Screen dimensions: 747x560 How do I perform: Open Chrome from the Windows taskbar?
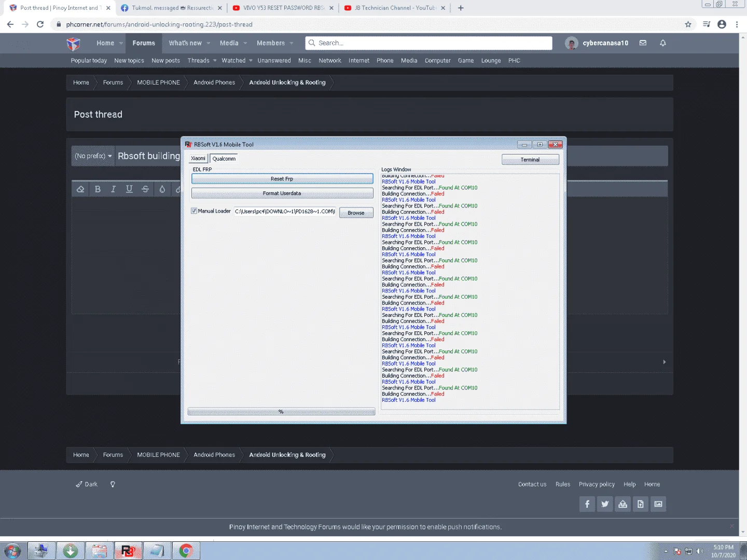[x=186, y=551]
